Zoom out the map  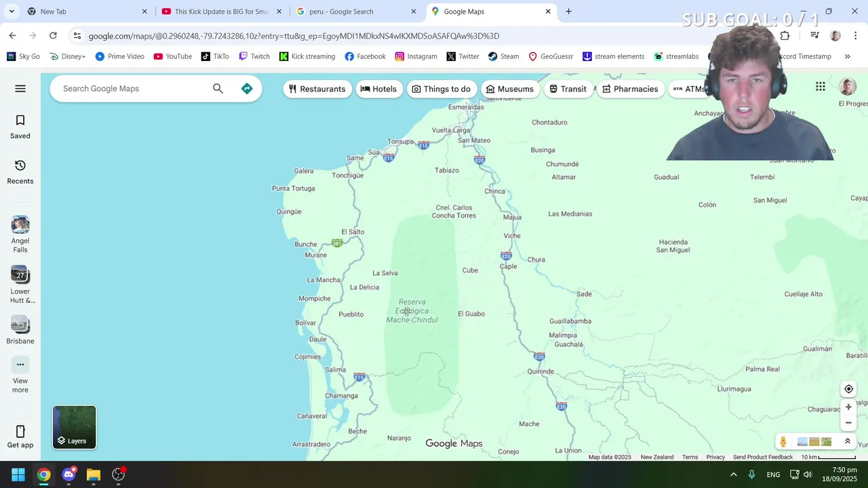pyautogui.click(x=848, y=423)
